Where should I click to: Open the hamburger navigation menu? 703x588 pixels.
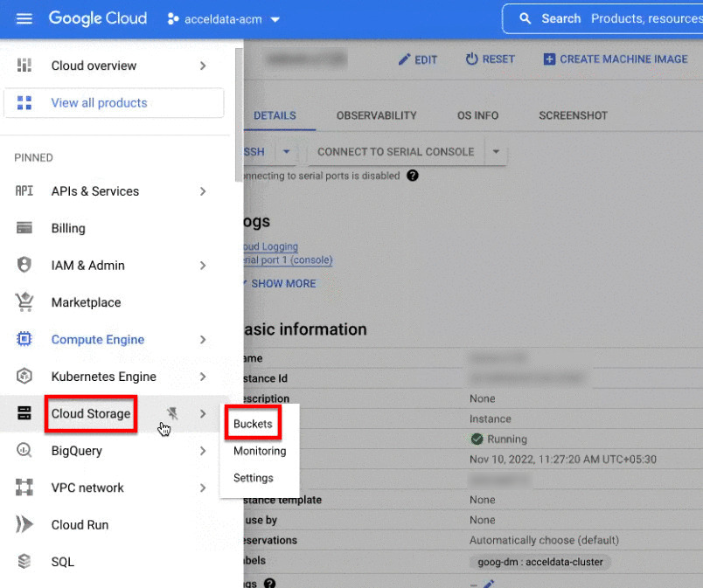pyautogui.click(x=24, y=19)
